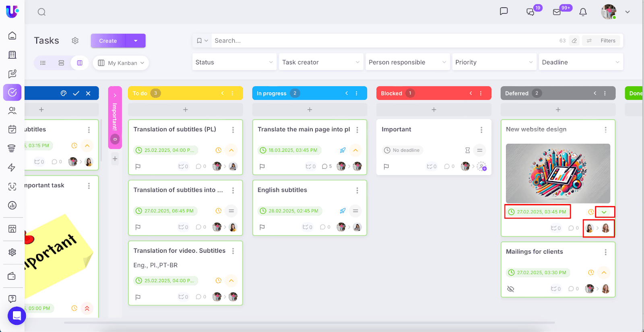Switch to the Kanban board view

click(80, 63)
